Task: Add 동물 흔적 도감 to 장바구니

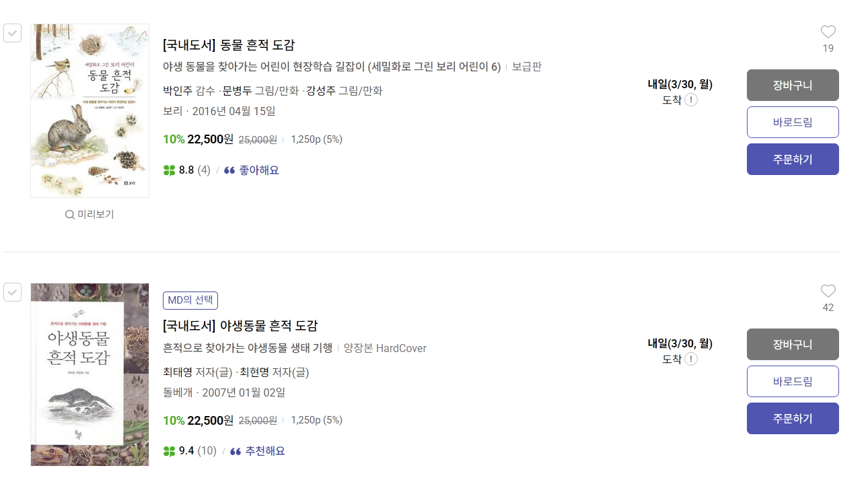Action: 793,85
